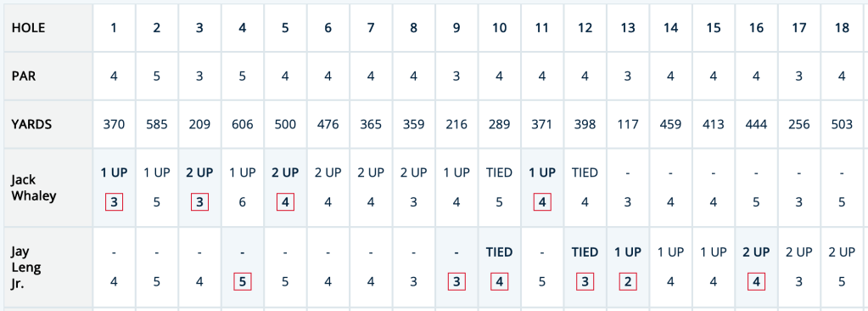The width and height of the screenshot is (868, 311).
Task: Select hole number 18 column header
Action: [842, 28]
